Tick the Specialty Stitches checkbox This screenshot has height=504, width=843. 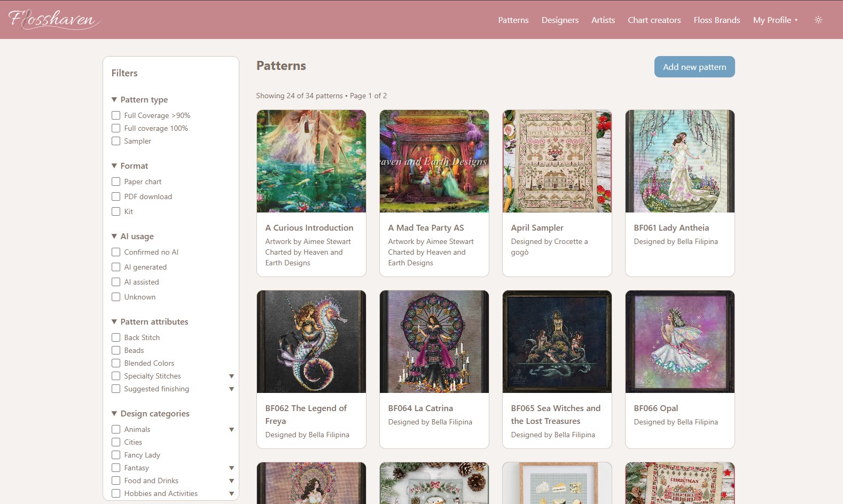116,376
